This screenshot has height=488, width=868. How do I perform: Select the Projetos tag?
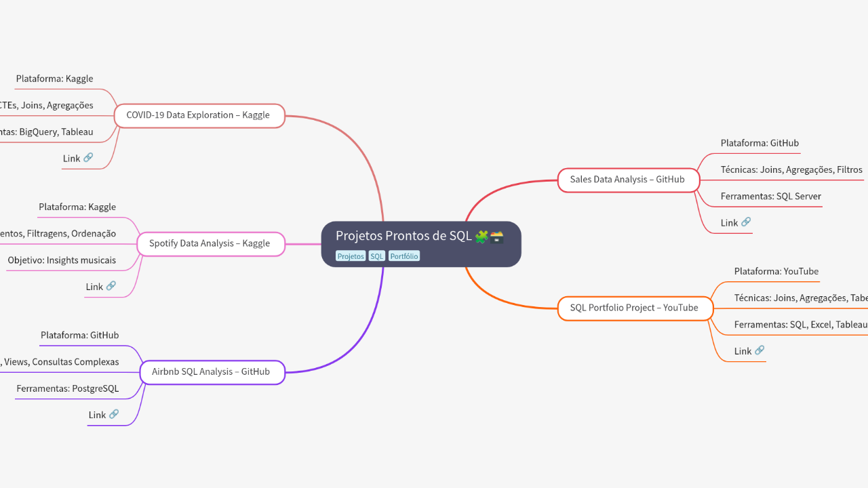tap(351, 256)
